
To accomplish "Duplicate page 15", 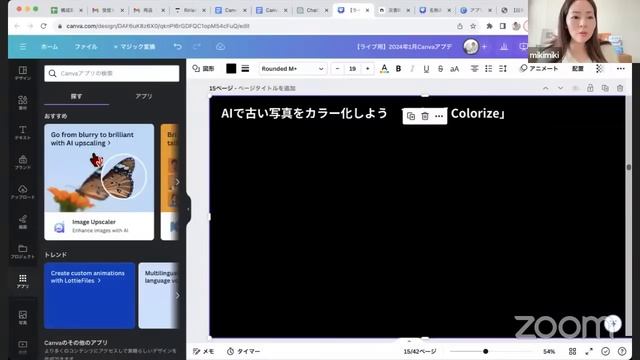I will pyautogui.click(x=605, y=88).
